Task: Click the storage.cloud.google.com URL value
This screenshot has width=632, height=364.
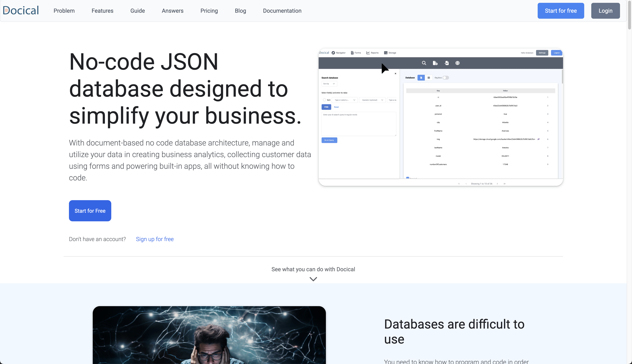Action: click(504, 139)
